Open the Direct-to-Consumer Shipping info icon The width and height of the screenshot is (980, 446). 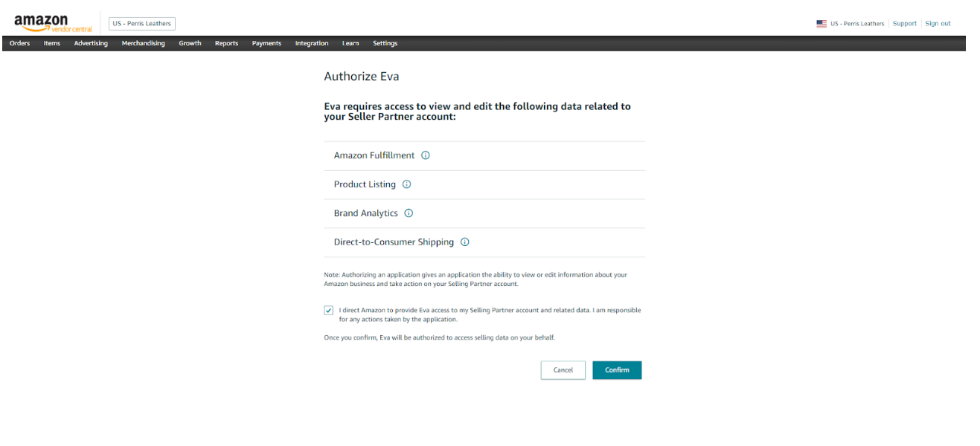(x=464, y=242)
